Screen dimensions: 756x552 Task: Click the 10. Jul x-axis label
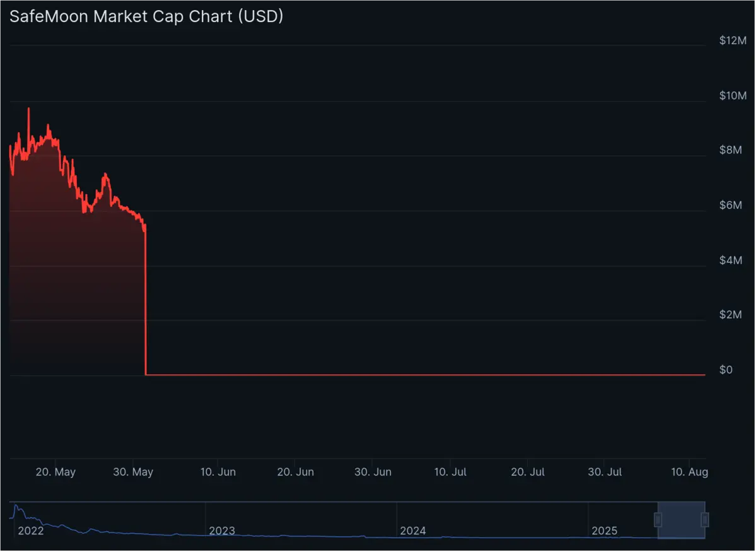tap(450, 472)
